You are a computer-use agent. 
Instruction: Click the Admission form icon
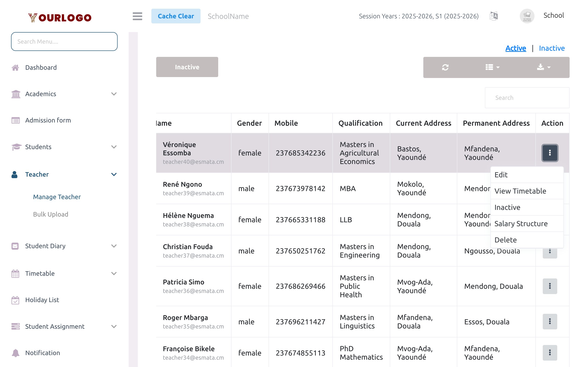pos(15,120)
